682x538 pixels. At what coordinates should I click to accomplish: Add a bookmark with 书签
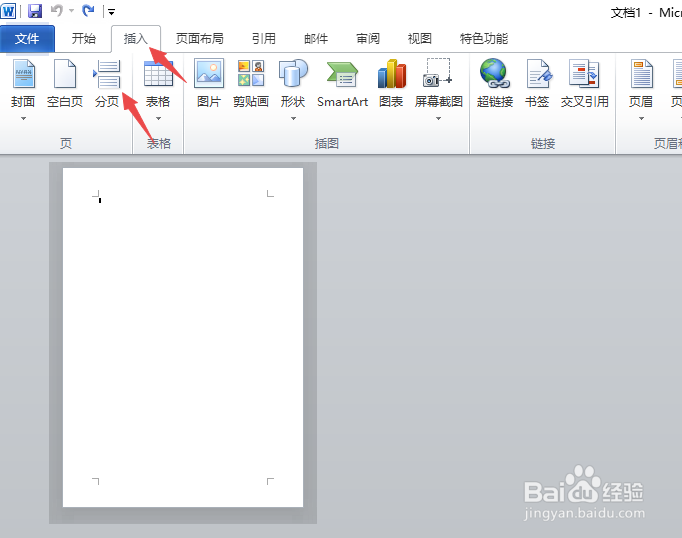[x=537, y=84]
